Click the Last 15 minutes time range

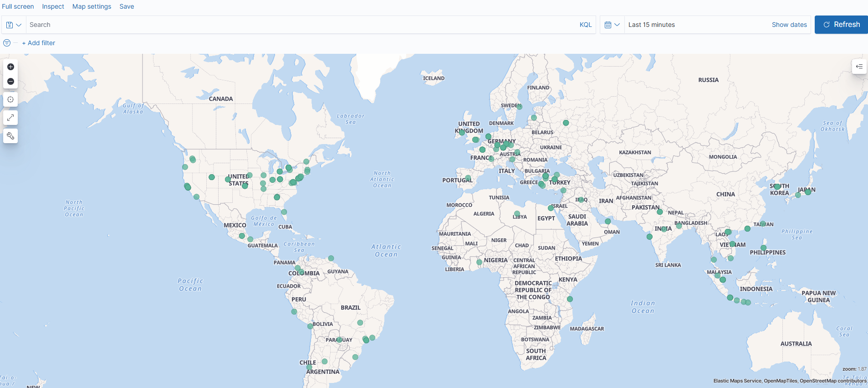651,25
